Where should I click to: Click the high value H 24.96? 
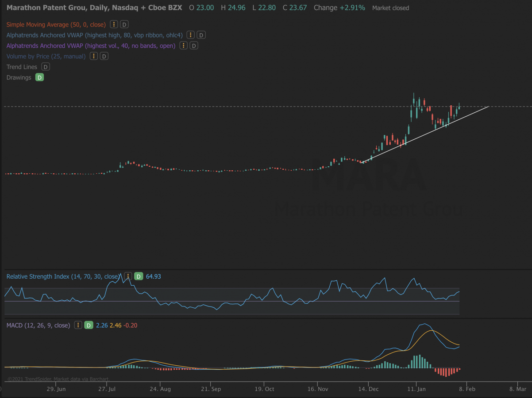232,8
